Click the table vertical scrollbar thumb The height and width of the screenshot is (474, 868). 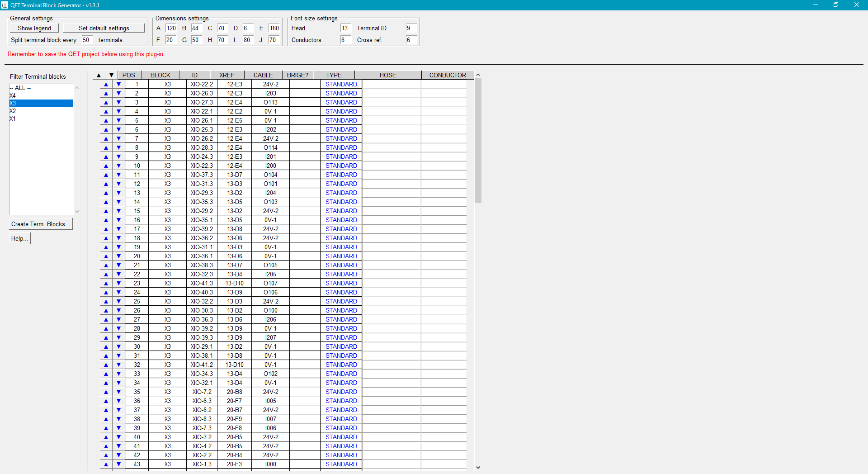tap(478, 140)
